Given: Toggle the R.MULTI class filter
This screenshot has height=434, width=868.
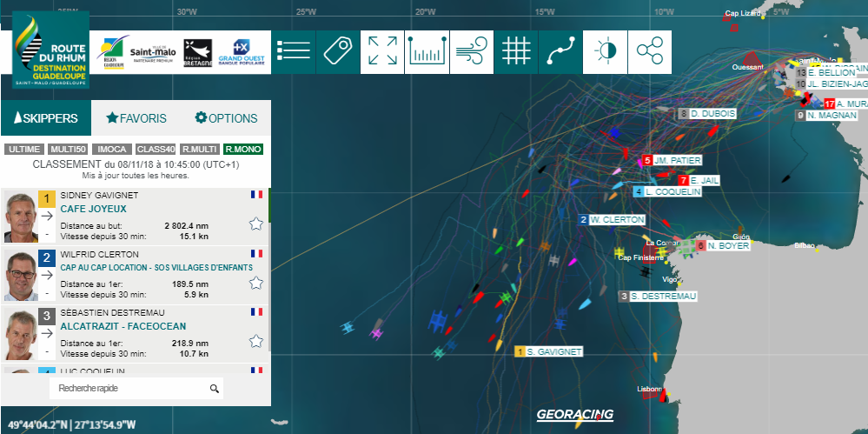Looking at the screenshot, I should pos(200,149).
